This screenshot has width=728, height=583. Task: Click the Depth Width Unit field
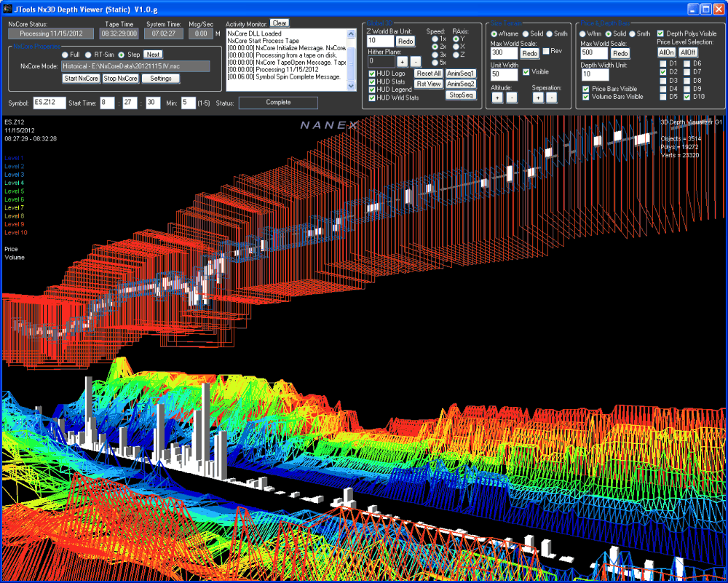(x=595, y=75)
